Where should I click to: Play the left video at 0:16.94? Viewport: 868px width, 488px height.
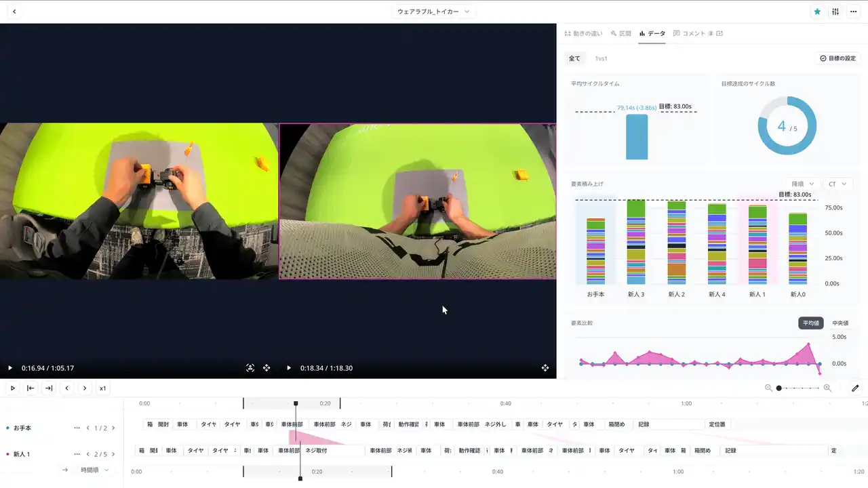point(10,368)
